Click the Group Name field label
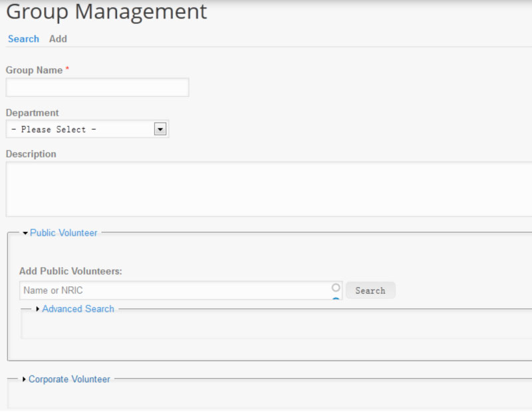The image size is (532, 412). (x=35, y=70)
